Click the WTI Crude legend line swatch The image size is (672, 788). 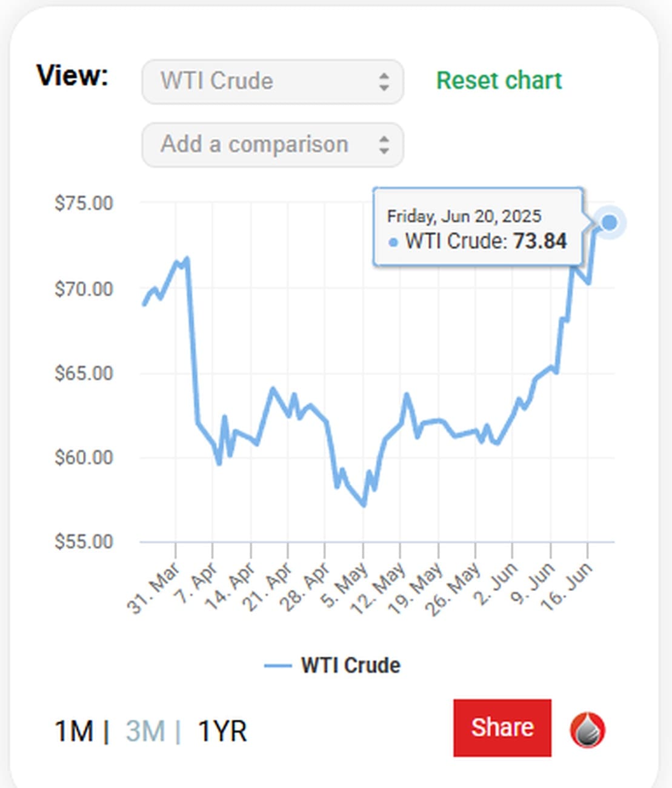[278, 666]
